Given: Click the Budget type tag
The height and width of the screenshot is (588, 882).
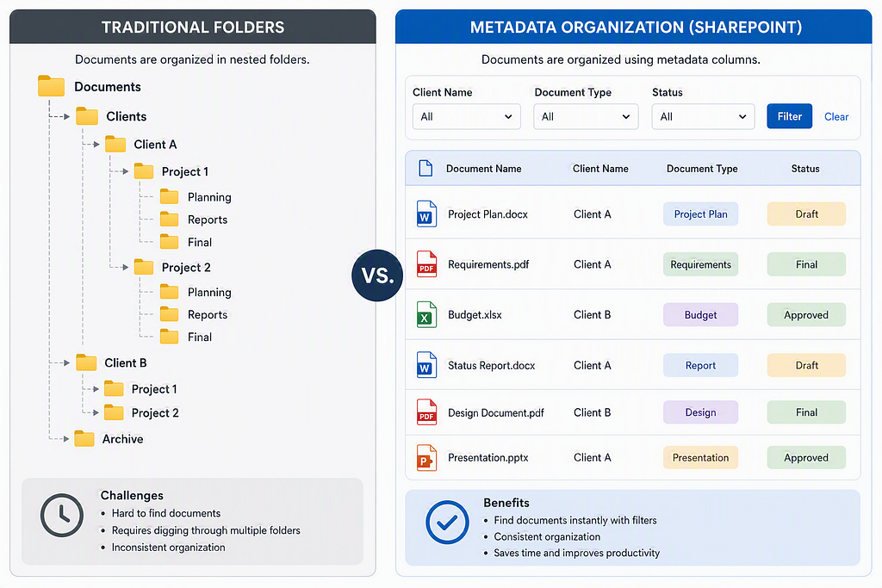Looking at the screenshot, I should 700,315.
